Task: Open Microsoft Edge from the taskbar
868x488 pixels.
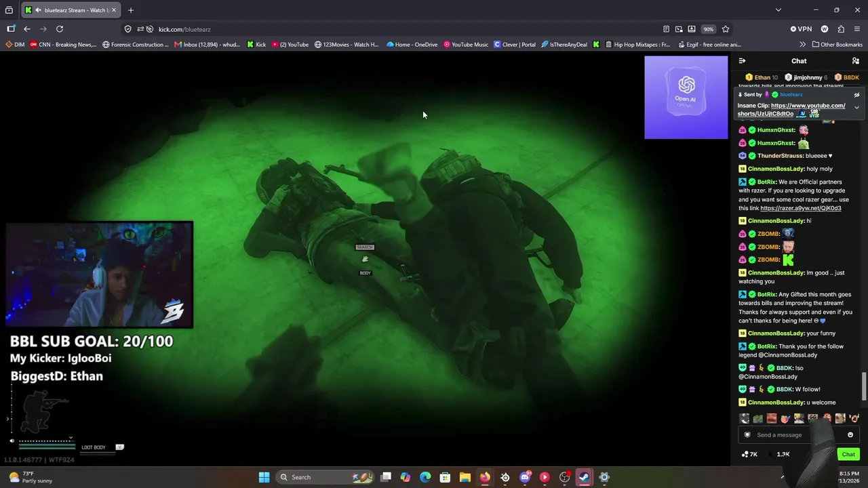Action: [x=425, y=477]
